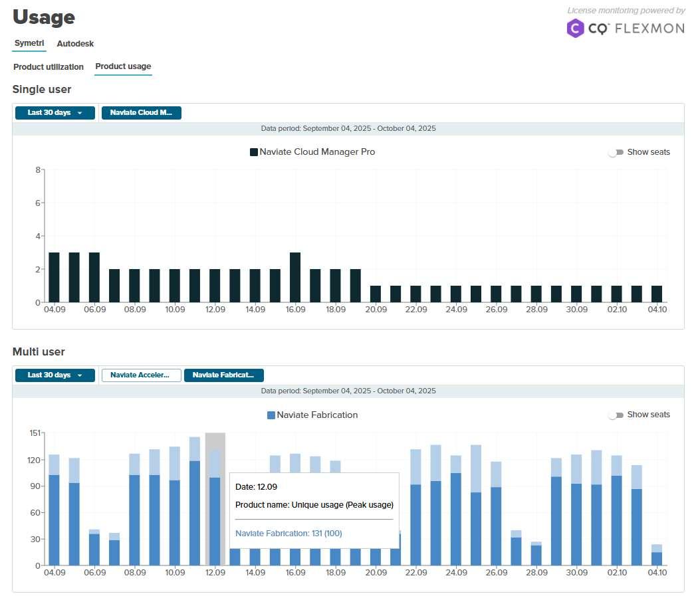Screen dimensions: 700x598
Task: Toggle Show seats in Multi user chart
Action: [616, 415]
